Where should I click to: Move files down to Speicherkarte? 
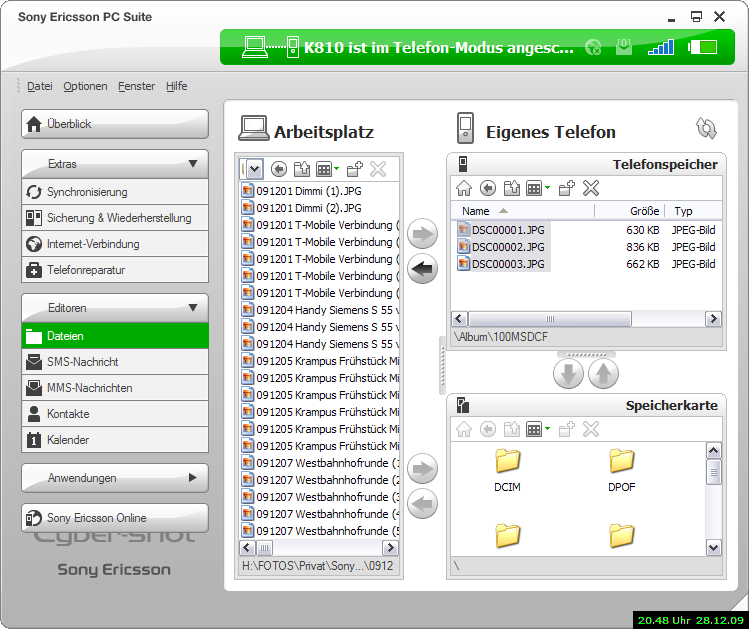(x=568, y=373)
